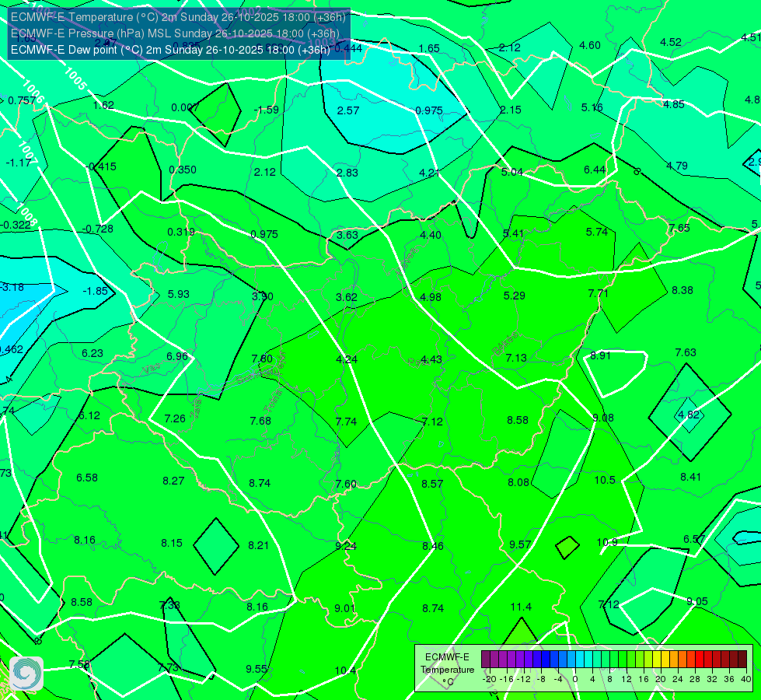Click the map value 6.44
Viewport: 761px width, 700px height.
point(595,170)
